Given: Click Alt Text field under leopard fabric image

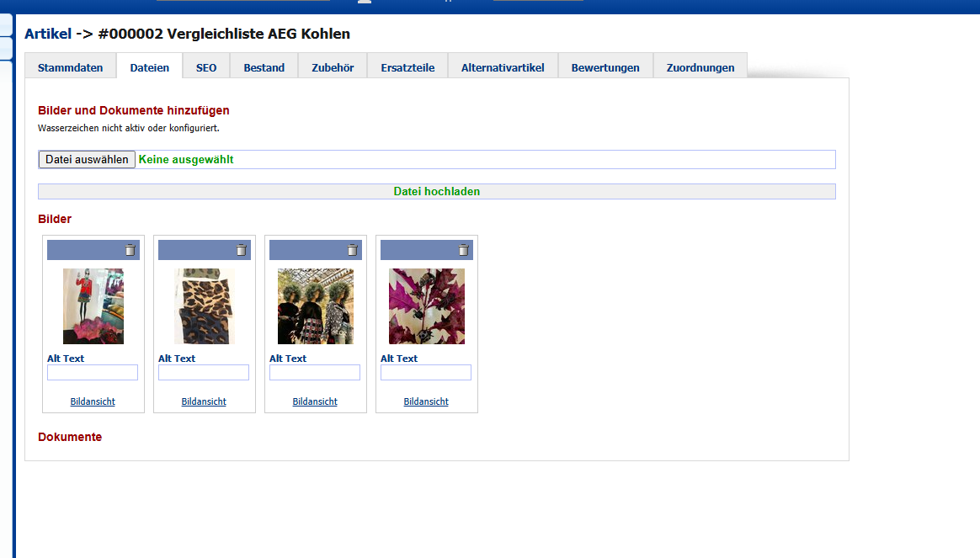Looking at the screenshot, I should (204, 372).
